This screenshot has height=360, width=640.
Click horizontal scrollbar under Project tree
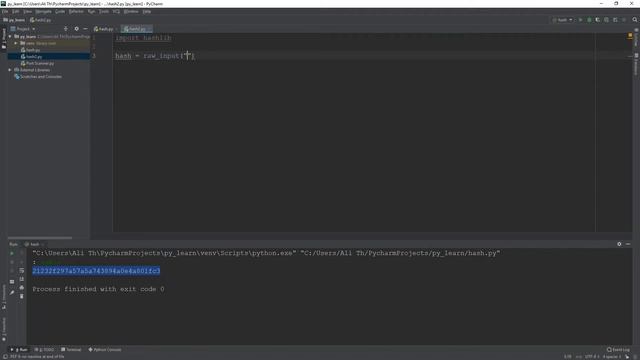point(40,238)
